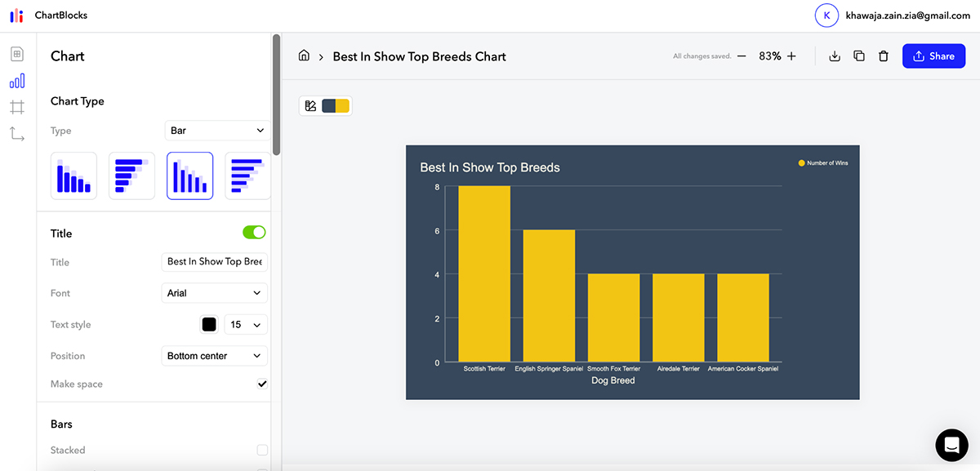Download the chart using download icon
The height and width of the screenshot is (471, 980).
coord(835,56)
